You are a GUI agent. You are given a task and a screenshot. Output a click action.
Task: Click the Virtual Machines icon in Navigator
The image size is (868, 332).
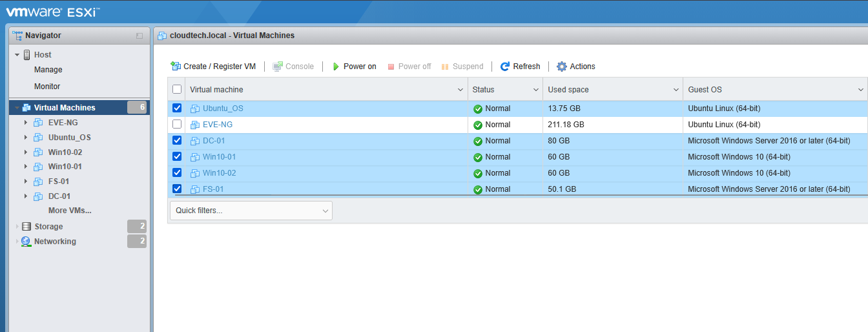[x=26, y=108]
